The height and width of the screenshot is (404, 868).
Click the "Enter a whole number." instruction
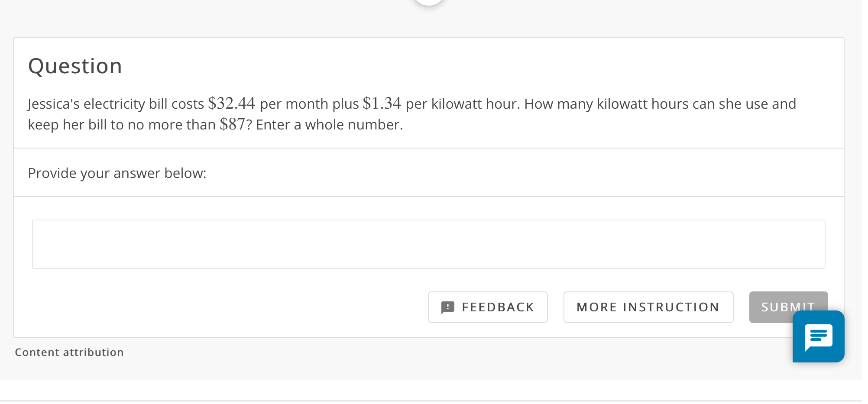click(329, 125)
